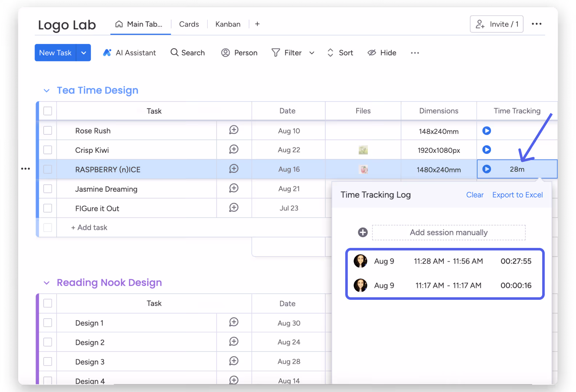Click + Add task in Tea Time Design
The height and width of the screenshot is (392, 576).
[x=89, y=228]
